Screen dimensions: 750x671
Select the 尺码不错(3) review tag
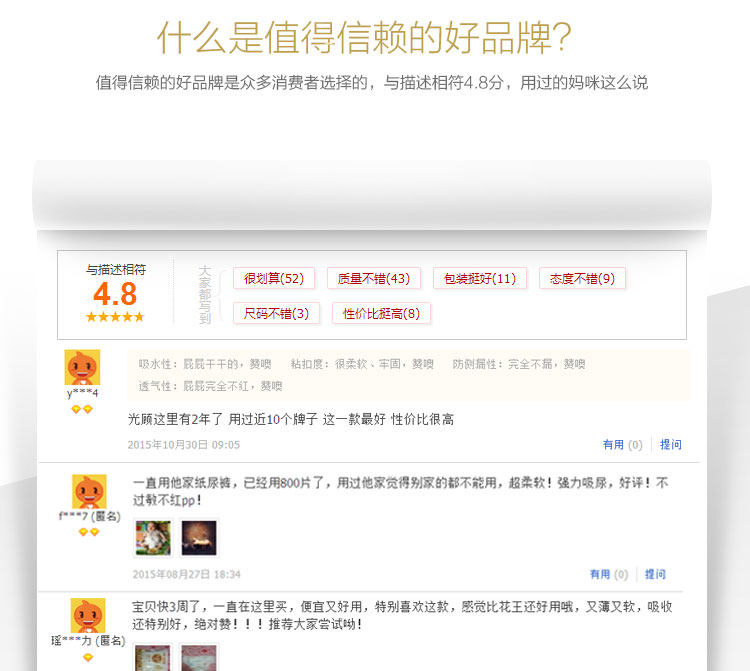(276, 313)
